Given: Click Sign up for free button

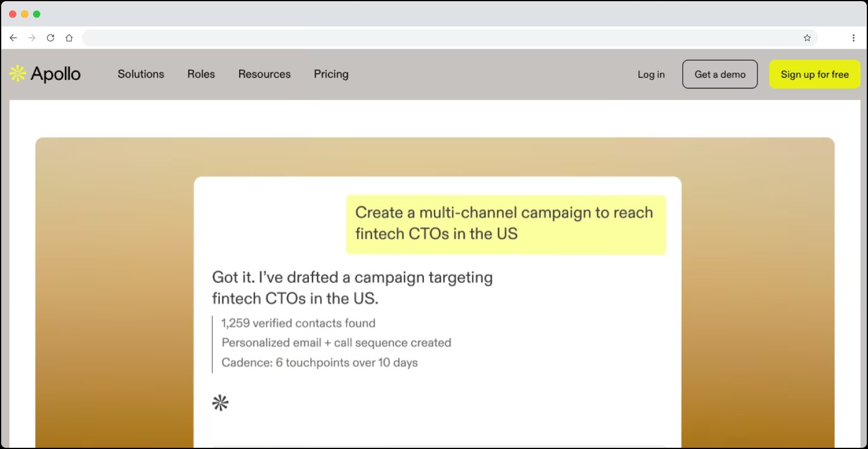Looking at the screenshot, I should (815, 75).
